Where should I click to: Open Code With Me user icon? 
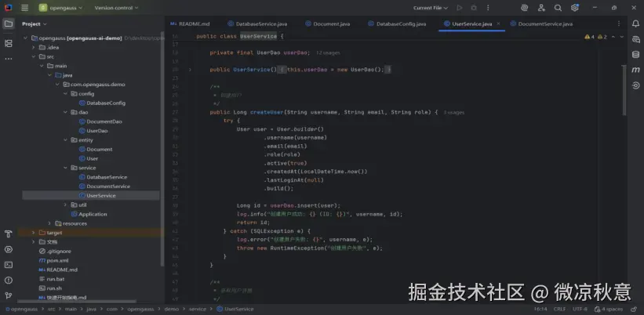click(x=541, y=8)
